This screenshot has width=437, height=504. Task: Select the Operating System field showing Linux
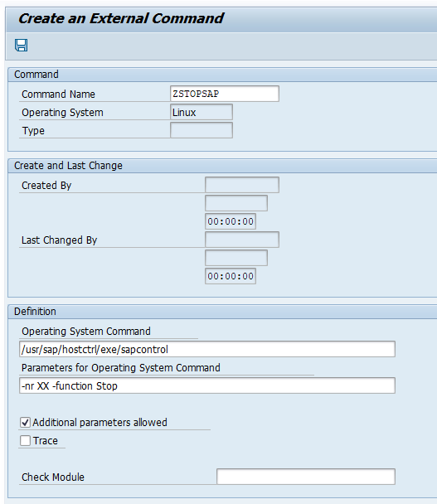click(x=202, y=112)
